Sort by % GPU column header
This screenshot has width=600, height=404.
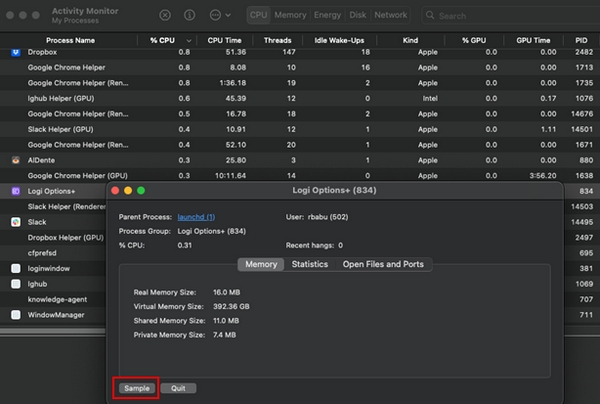[474, 41]
